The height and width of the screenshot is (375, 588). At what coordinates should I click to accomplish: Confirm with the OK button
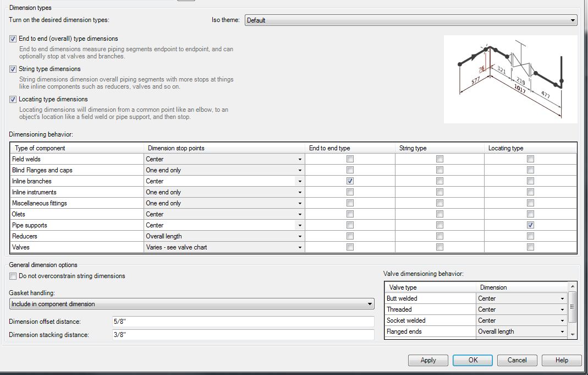pyautogui.click(x=472, y=360)
